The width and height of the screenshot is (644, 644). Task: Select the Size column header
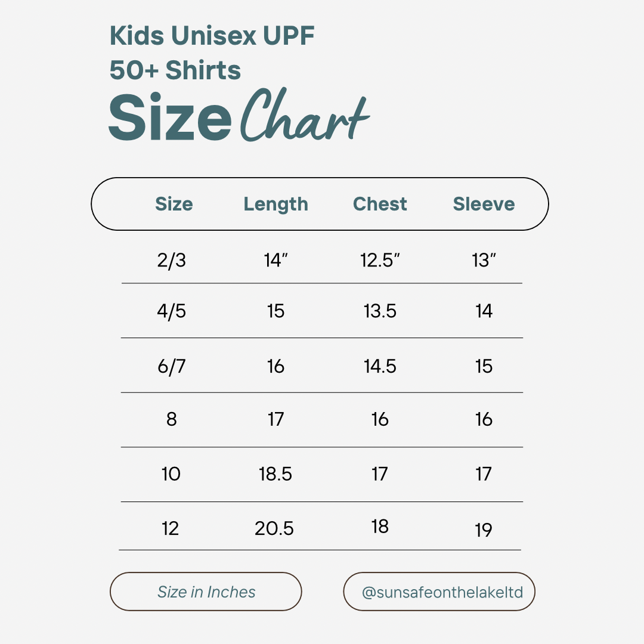click(174, 204)
